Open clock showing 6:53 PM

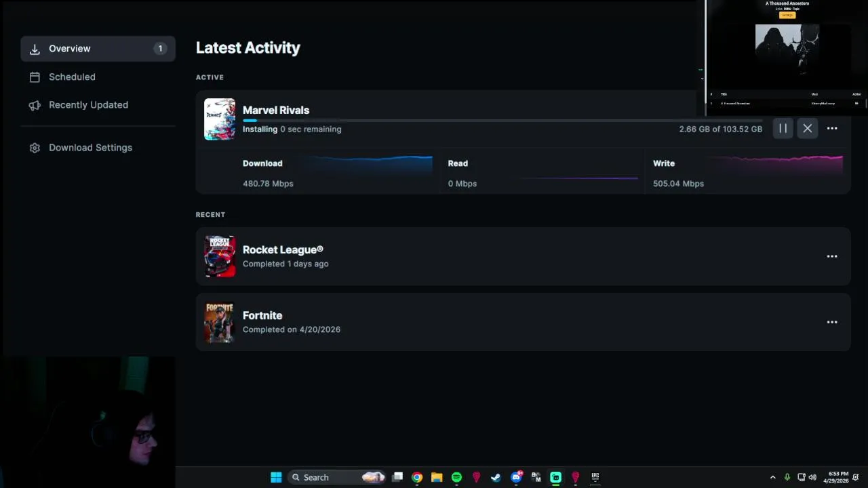tap(836, 477)
